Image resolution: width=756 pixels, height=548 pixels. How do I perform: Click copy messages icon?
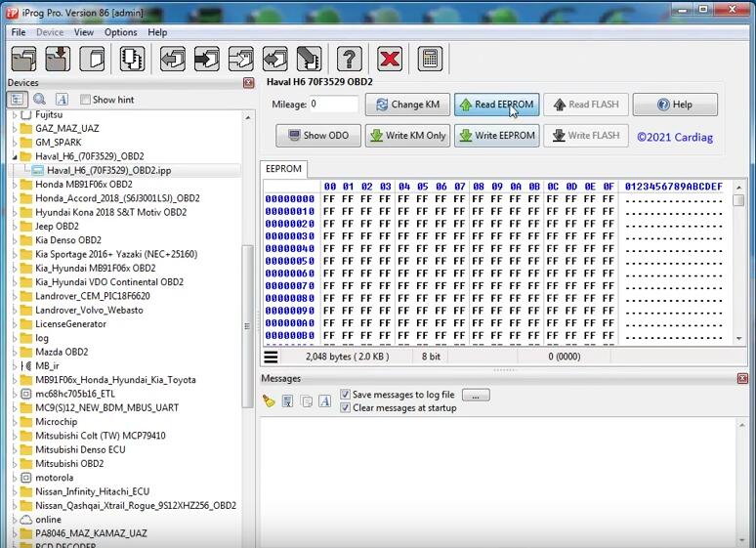tap(306, 400)
